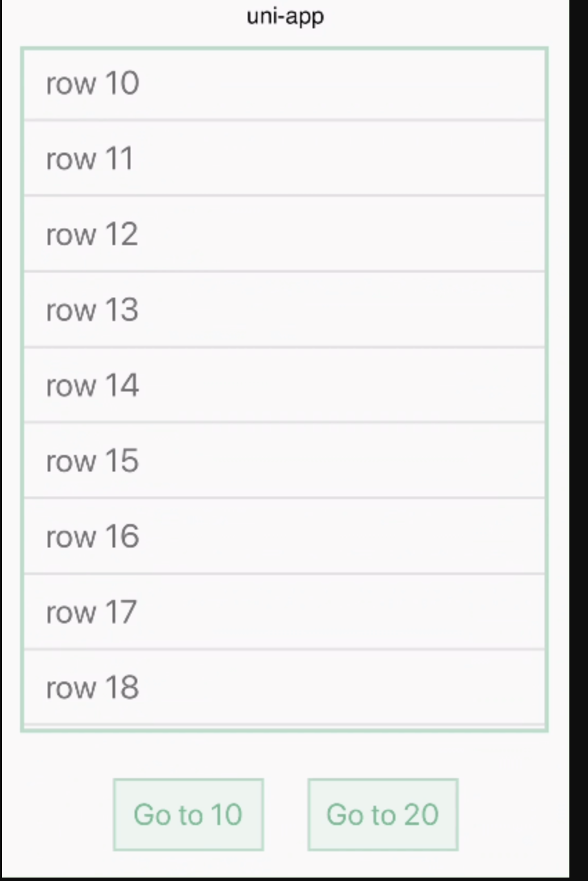Click the divider between row 14 and row 15
Image resolution: width=588 pixels, height=881 pixels.
click(284, 423)
